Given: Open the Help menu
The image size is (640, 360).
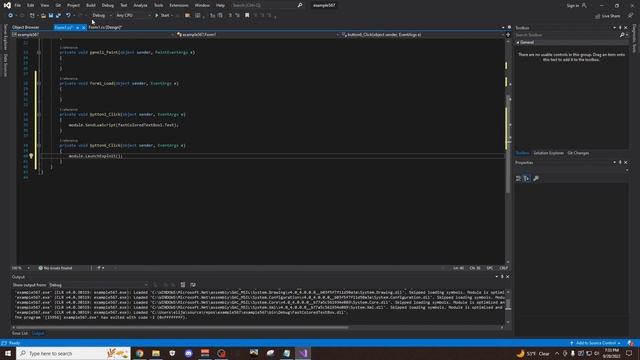Looking at the screenshot, I should click(220, 5).
